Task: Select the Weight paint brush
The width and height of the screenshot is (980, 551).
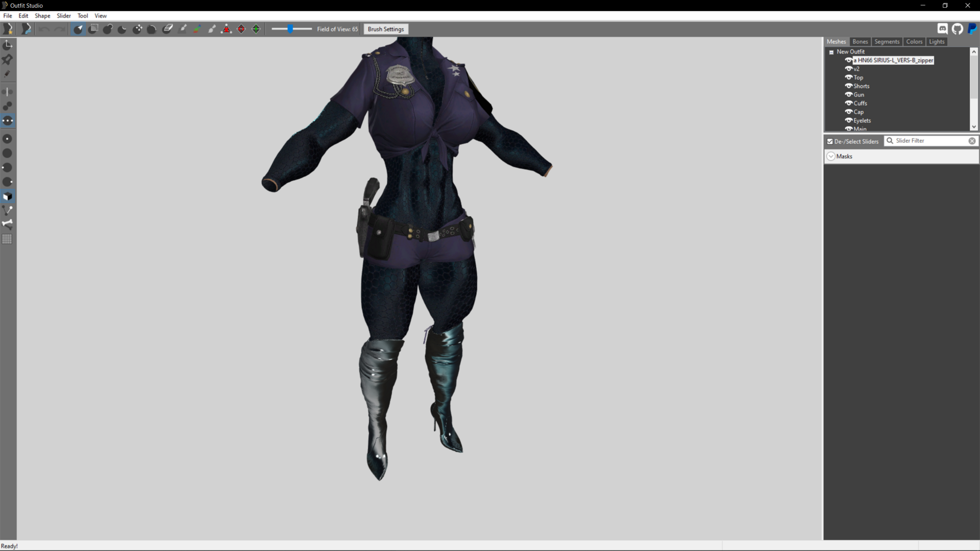Action: coord(182,29)
